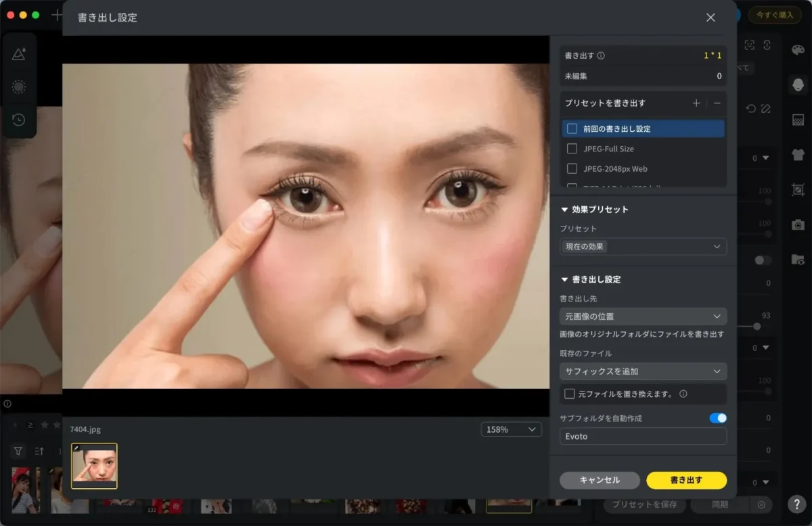Open the background adjustments panel icon
The height and width of the screenshot is (526, 812).
(x=798, y=120)
